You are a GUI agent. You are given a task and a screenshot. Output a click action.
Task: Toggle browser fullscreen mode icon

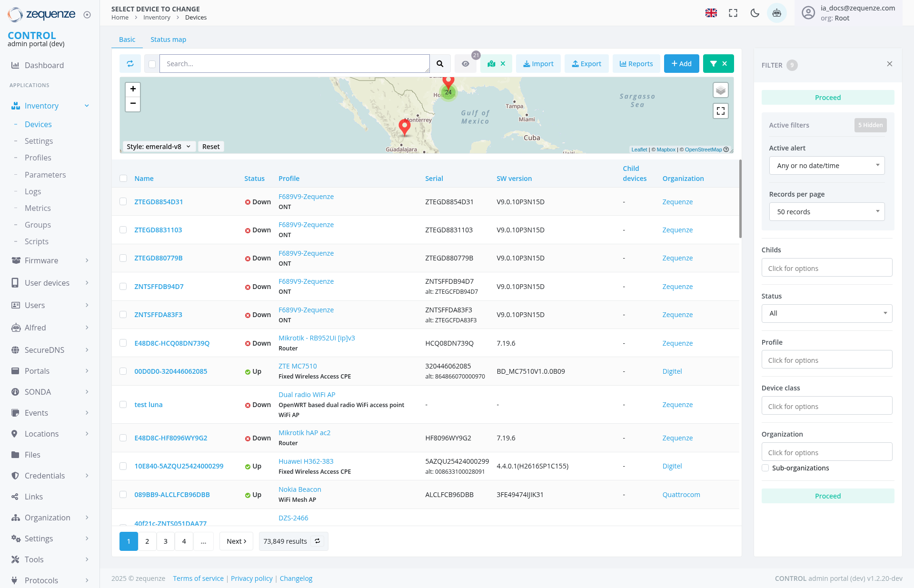(733, 13)
